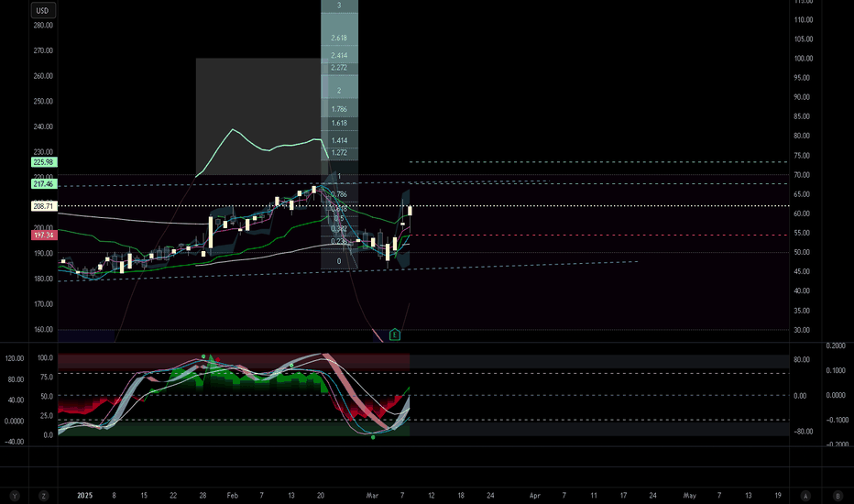
Task: Click the Fibonacci 1.272 level label
Action: [x=339, y=152]
